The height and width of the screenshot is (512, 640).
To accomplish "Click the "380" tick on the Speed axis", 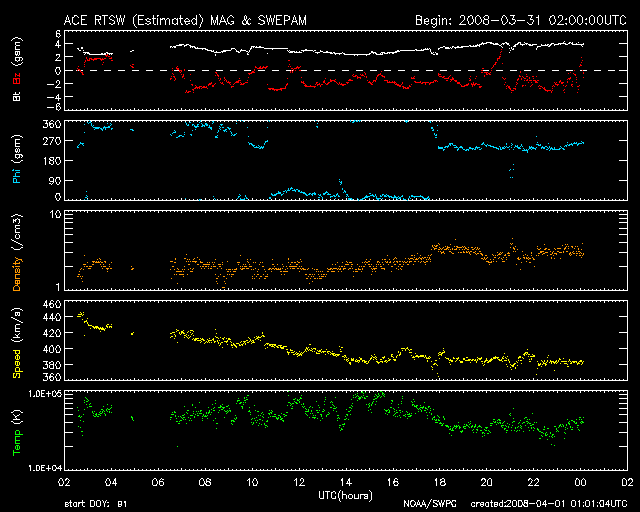I will (52, 365).
